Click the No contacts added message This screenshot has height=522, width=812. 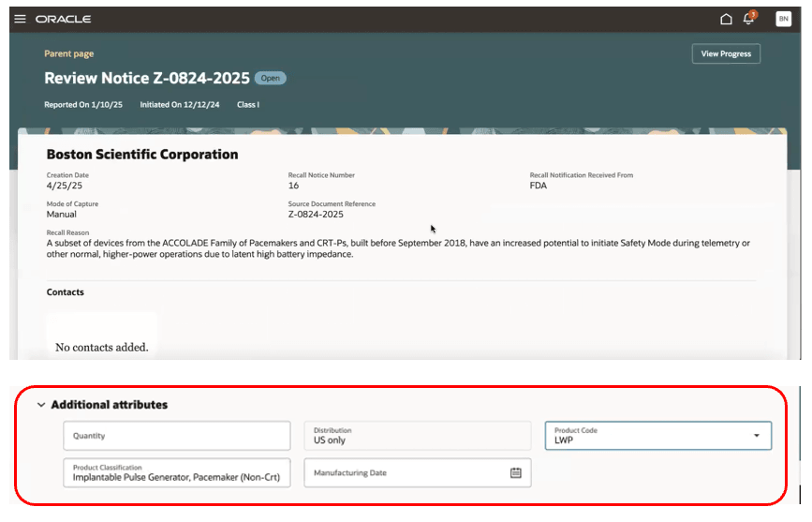point(101,348)
